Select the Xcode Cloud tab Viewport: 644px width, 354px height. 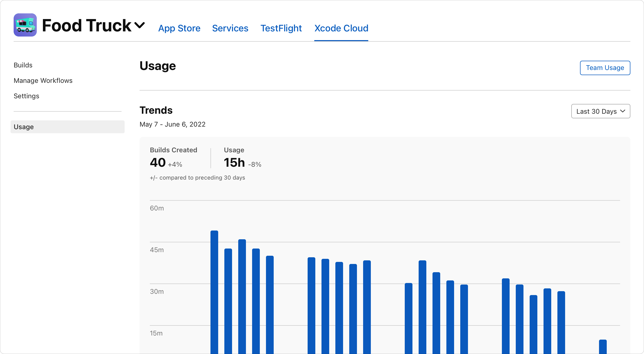click(x=341, y=28)
